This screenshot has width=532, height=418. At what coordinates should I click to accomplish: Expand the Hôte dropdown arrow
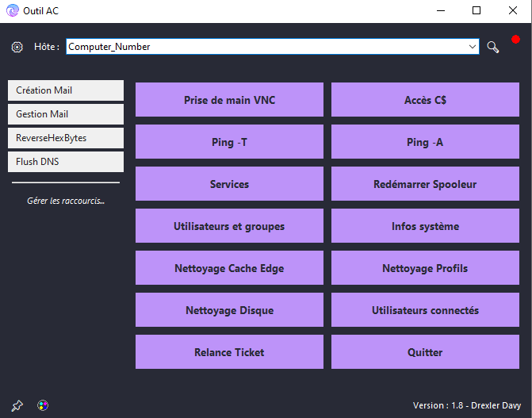coord(473,47)
